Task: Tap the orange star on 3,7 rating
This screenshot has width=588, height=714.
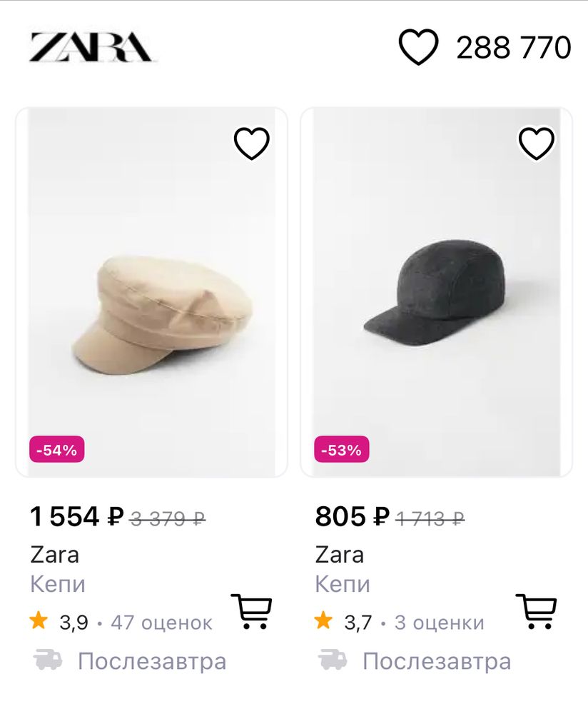Action: point(323,621)
